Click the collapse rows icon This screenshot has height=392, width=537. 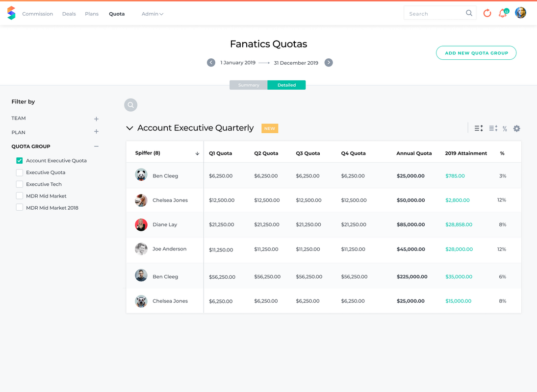(x=492, y=128)
